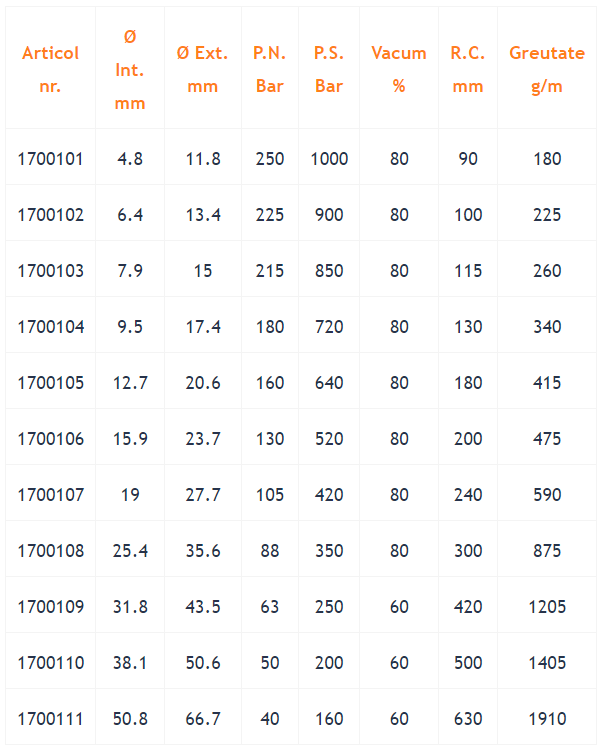The image size is (604, 754).
Task: Click the R.C. mm column header
Action: click(x=468, y=69)
